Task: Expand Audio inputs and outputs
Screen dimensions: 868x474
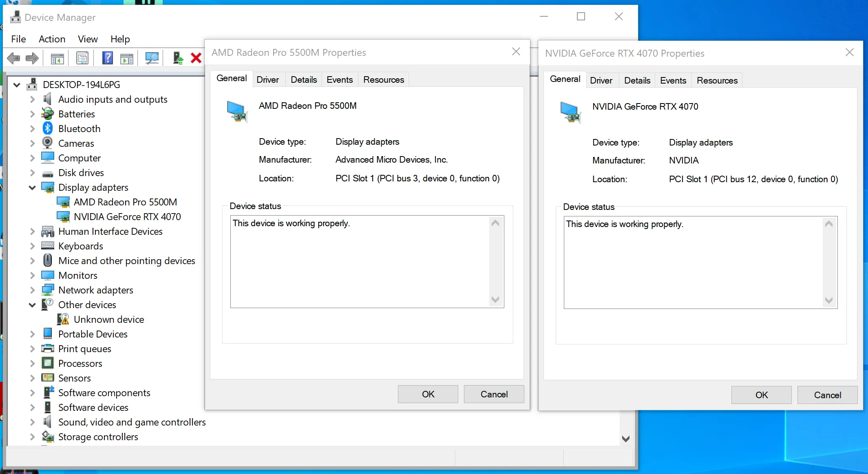Action: [x=32, y=99]
